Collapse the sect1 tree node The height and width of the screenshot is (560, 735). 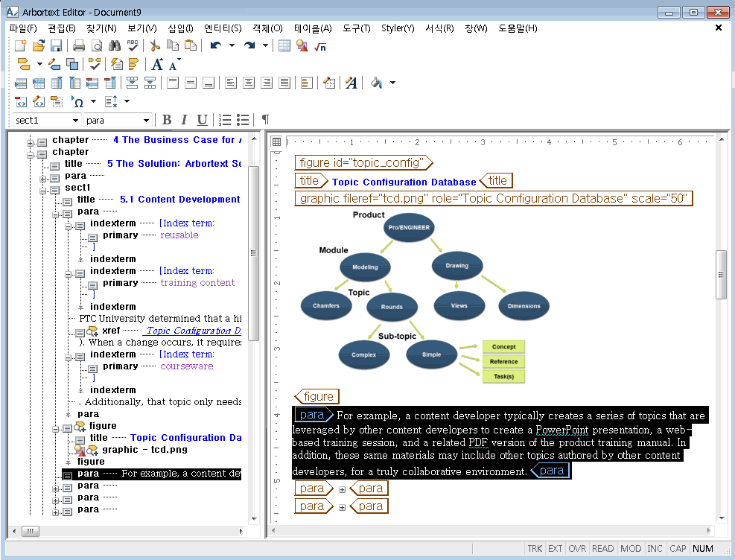42,191
